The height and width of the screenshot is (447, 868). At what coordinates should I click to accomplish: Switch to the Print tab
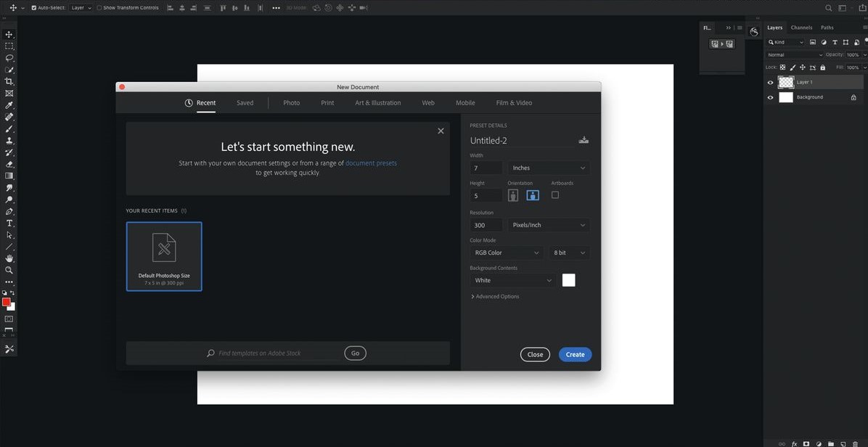[327, 103]
